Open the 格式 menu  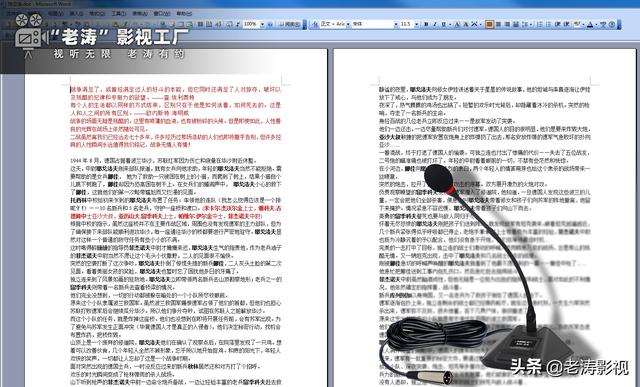(x=97, y=13)
